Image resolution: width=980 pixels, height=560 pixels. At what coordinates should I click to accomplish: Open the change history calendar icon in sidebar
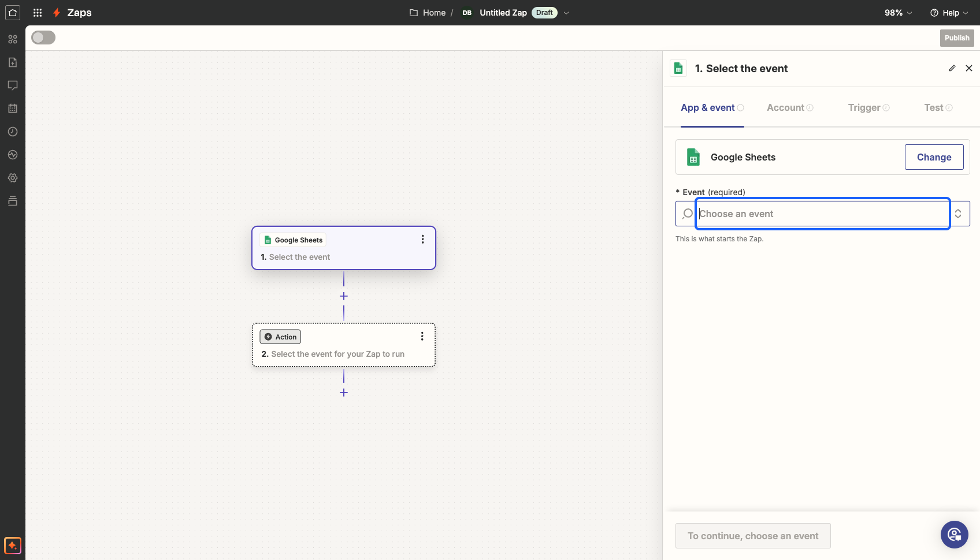pos(13,109)
